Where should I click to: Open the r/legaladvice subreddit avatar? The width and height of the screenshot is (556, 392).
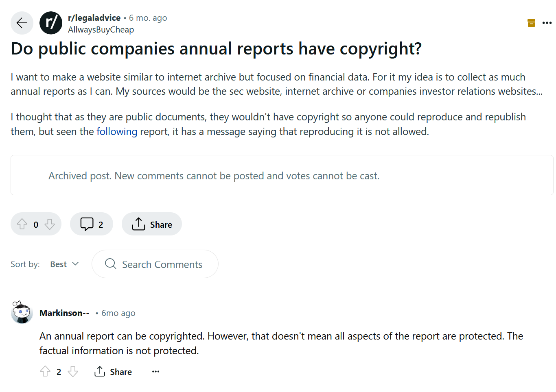pos(51,23)
